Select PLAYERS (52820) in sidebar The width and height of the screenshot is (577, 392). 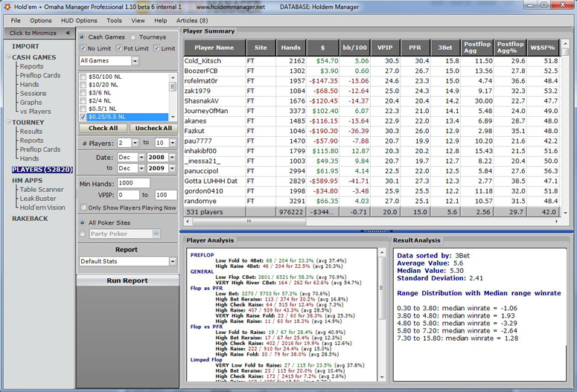(42, 170)
